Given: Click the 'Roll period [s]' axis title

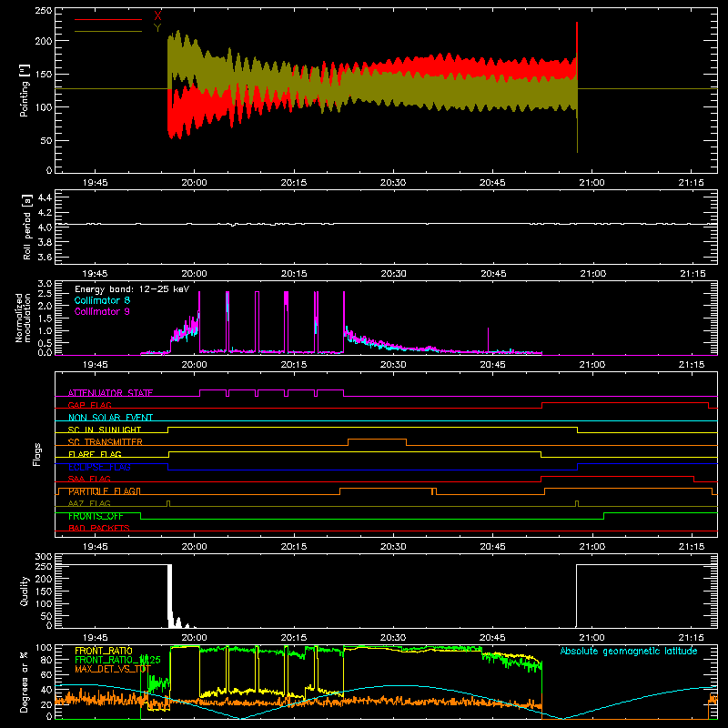Looking at the screenshot, I should tap(27, 227).
